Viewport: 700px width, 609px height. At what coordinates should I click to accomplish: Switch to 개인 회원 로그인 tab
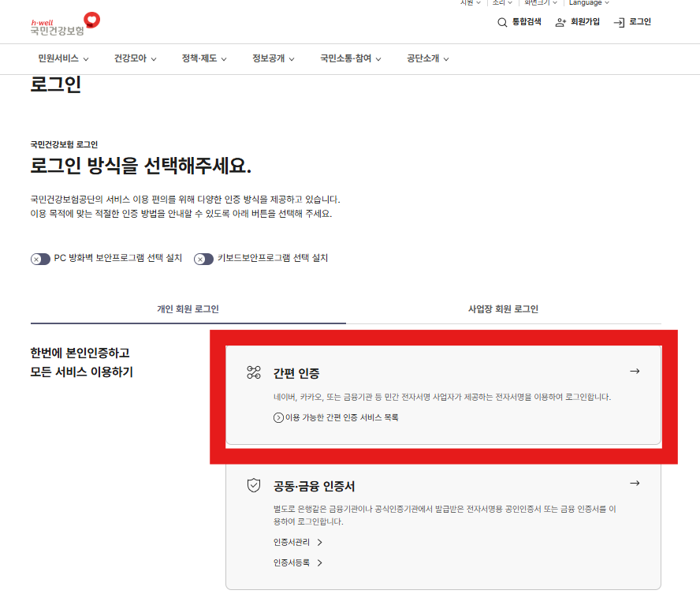(188, 309)
